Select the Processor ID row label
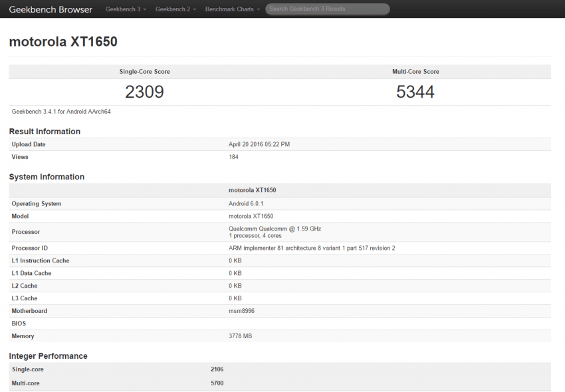The image size is (565, 392). [29, 248]
